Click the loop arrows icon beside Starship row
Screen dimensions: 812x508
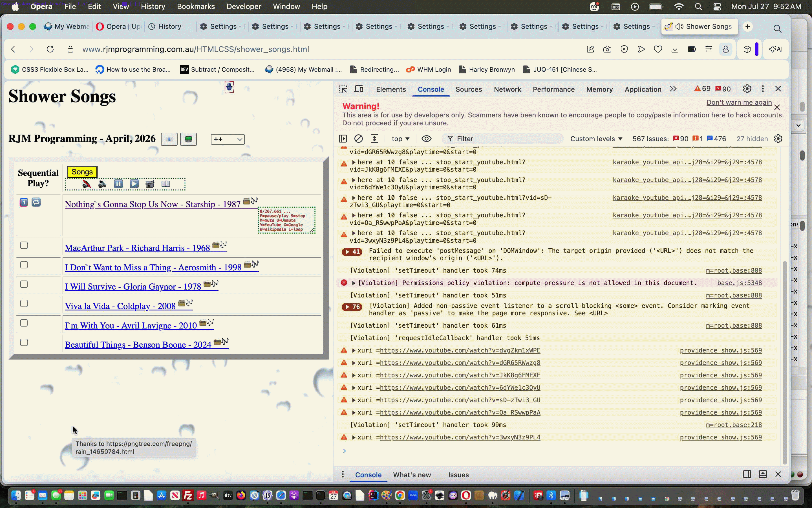point(36,202)
